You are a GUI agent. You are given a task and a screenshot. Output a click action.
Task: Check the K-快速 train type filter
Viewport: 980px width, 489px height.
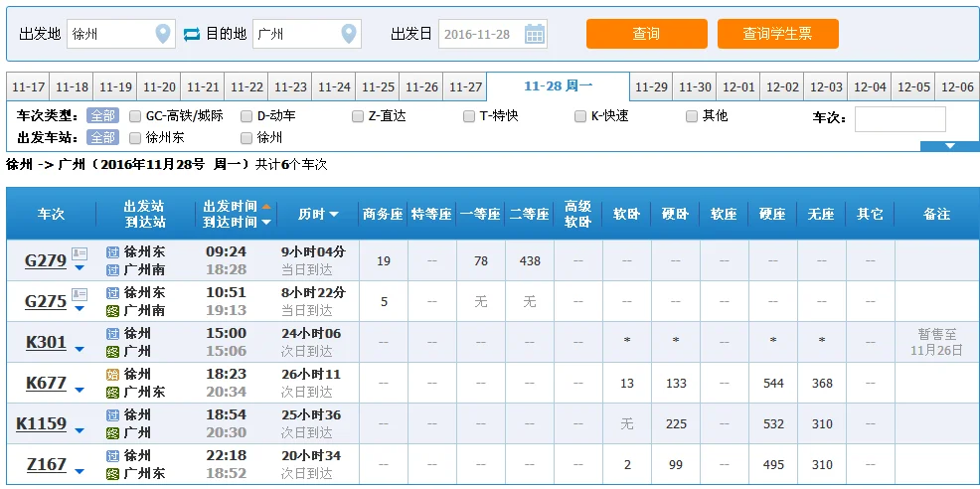point(580,116)
